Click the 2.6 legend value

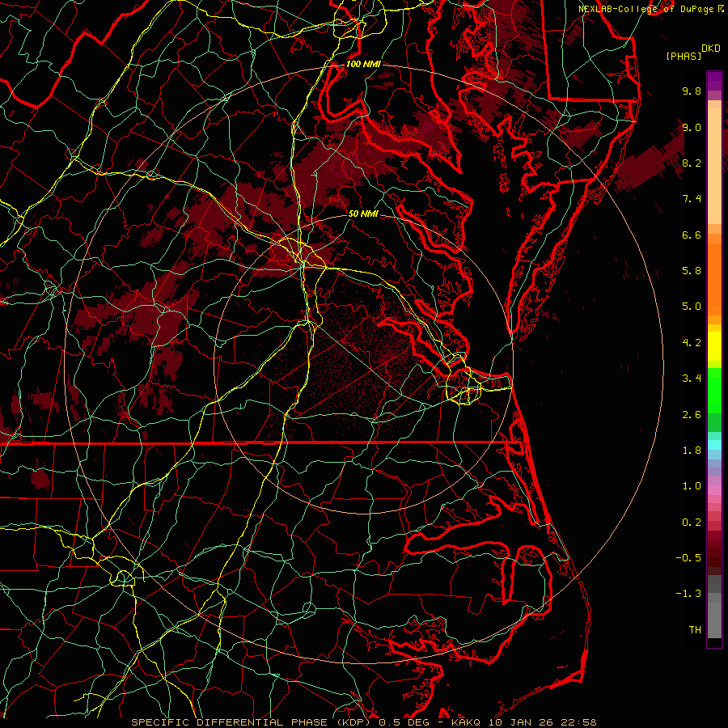(692, 415)
